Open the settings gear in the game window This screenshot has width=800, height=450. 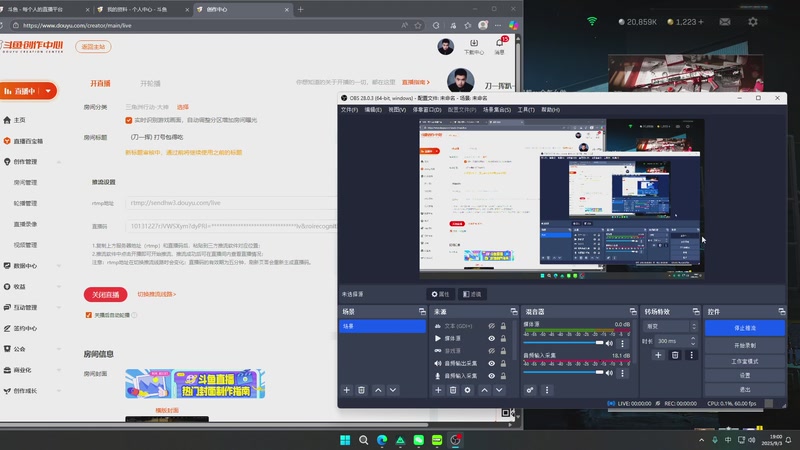753,22
